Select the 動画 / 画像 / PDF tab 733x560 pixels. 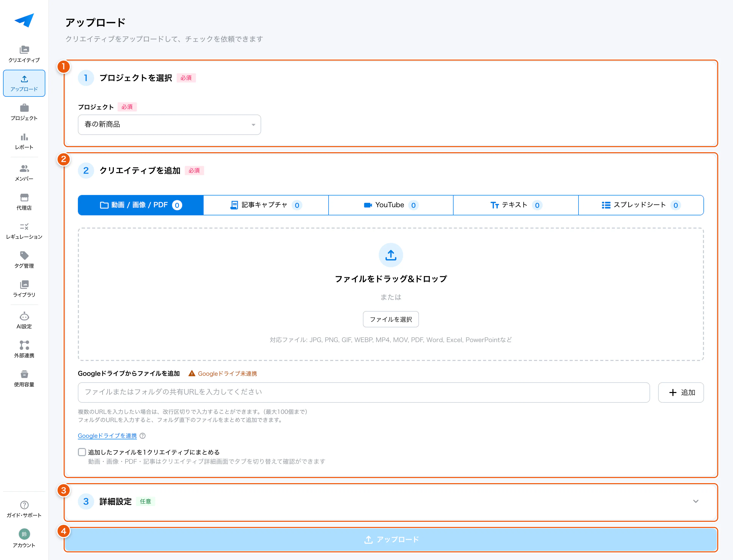[x=141, y=205]
